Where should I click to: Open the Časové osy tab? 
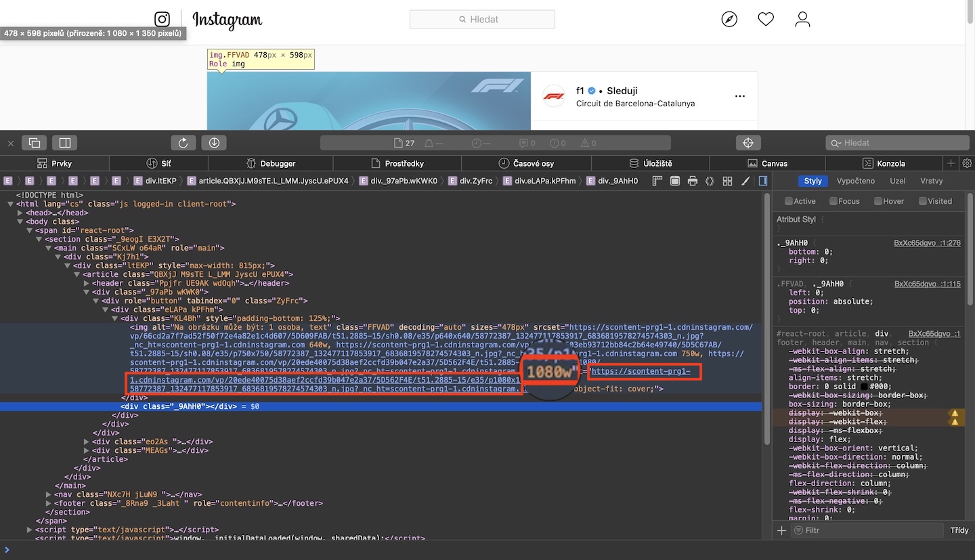click(x=526, y=163)
